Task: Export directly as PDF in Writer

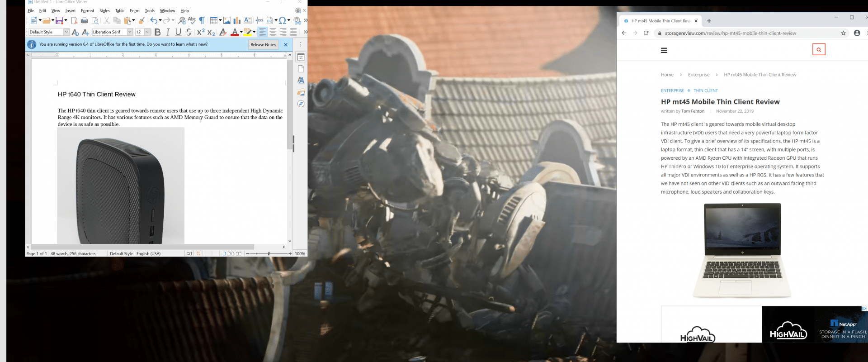Action: point(74,20)
